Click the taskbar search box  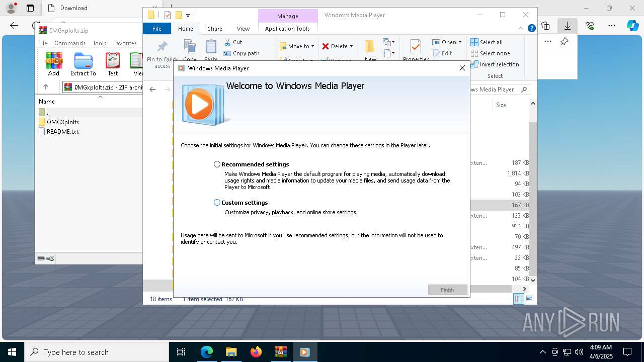(97, 352)
